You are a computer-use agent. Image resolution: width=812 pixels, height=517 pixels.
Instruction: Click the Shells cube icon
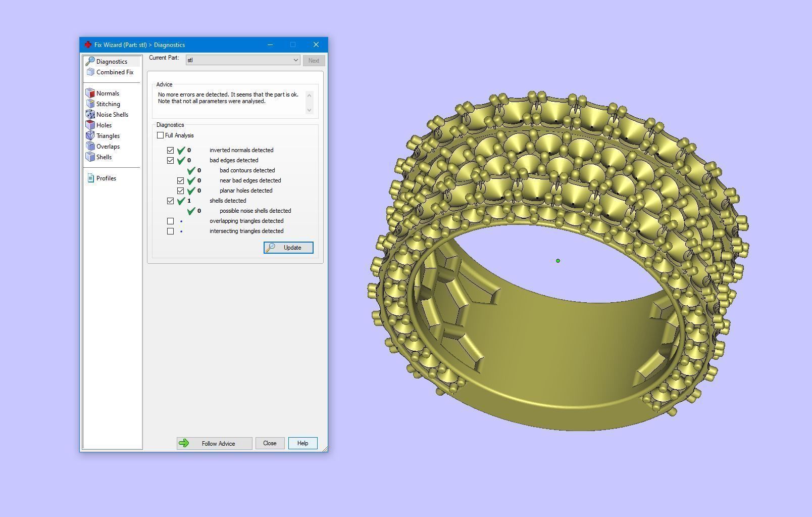point(90,157)
